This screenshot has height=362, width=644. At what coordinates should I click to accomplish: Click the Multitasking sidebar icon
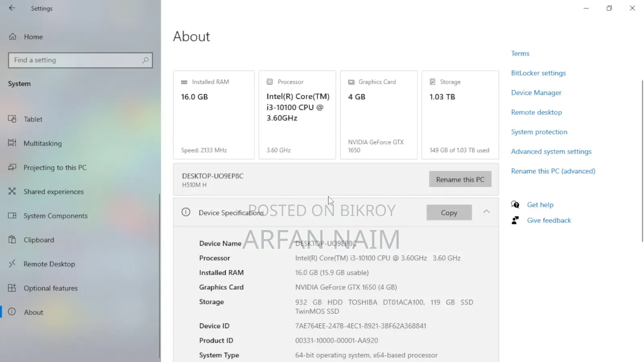[12, 143]
